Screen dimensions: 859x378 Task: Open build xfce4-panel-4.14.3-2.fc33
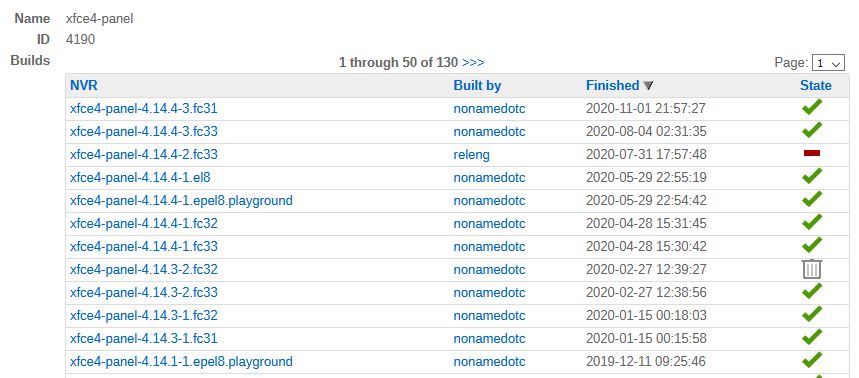[144, 293]
